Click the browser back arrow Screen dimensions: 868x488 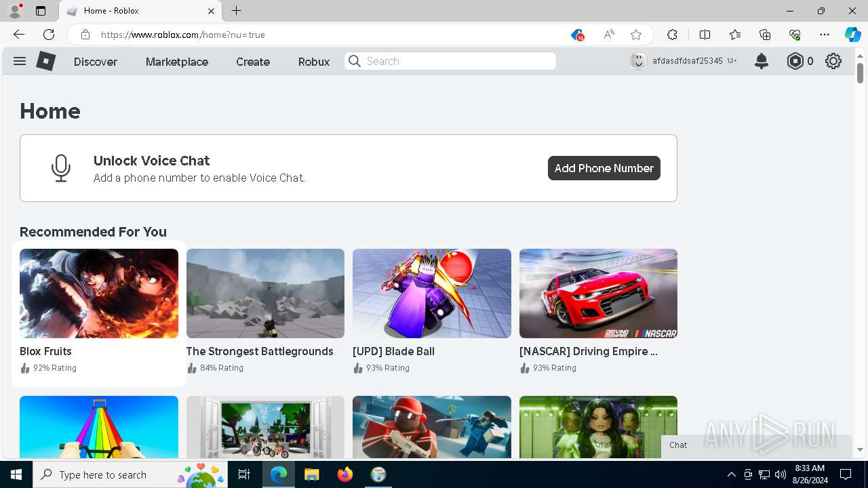[19, 35]
